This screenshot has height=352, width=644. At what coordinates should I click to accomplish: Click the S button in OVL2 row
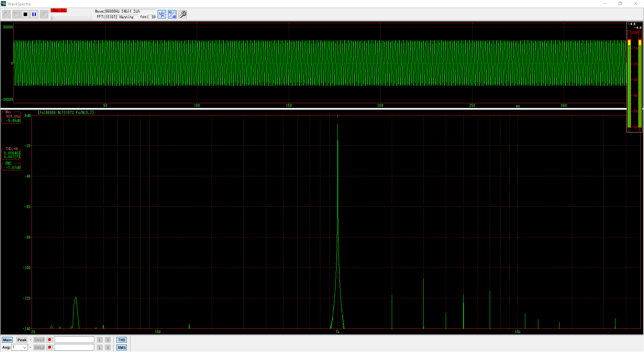pyautogui.click(x=108, y=348)
